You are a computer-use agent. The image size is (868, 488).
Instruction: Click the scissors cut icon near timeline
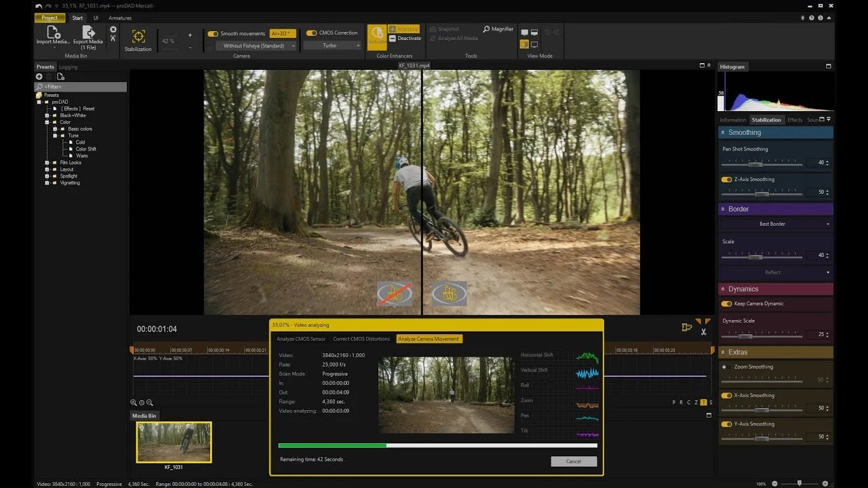[704, 332]
